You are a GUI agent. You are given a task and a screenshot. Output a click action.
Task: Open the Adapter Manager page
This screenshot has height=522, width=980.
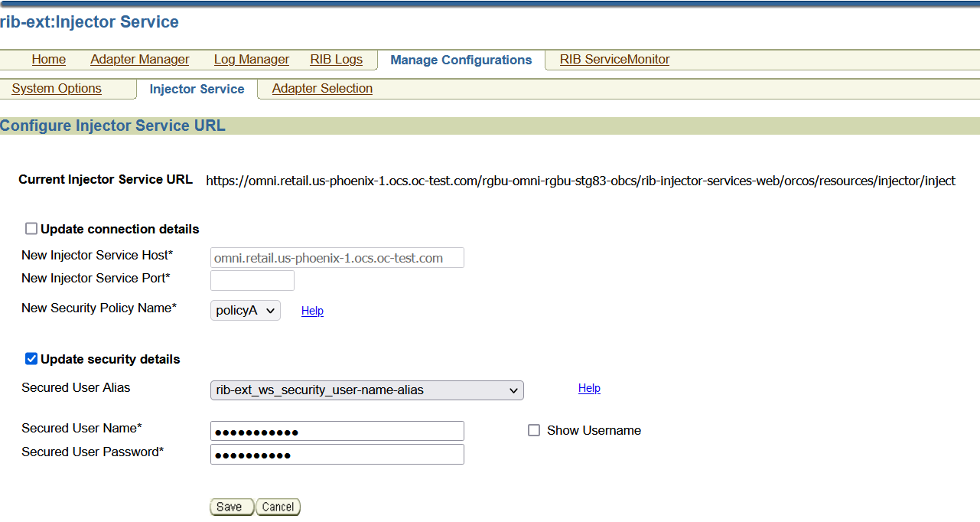(139, 59)
